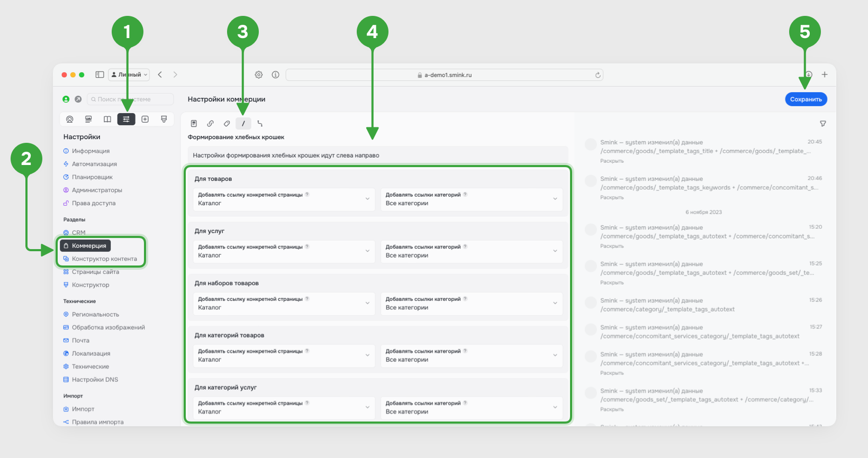Screen dimensions: 868x458
Task: Toggle the browser sidebar panel icon
Action: [x=100, y=75]
